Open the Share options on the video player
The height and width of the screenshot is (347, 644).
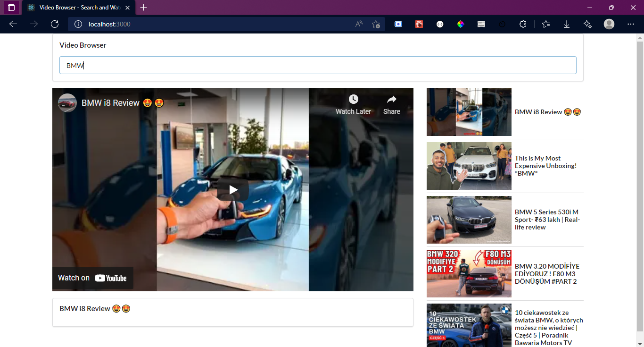pyautogui.click(x=391, y=103)
